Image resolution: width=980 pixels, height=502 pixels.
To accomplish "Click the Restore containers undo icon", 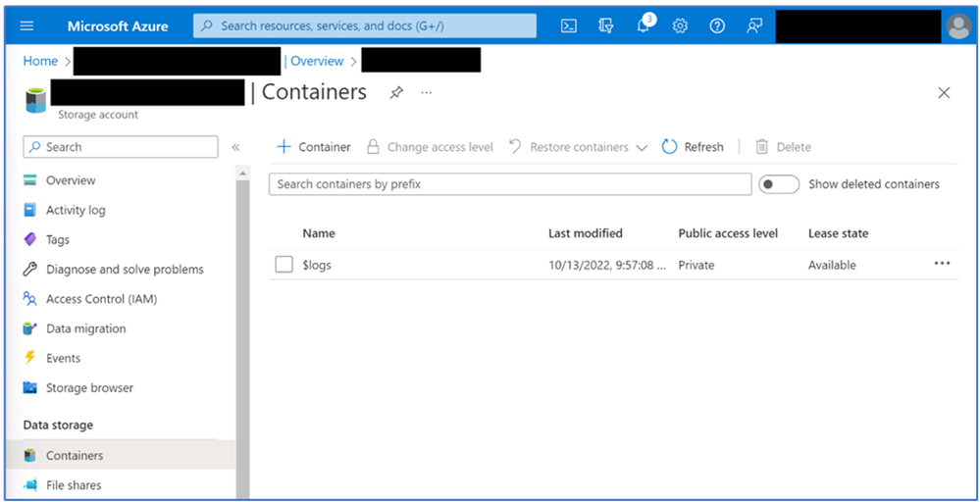I will click(x=515, y=147).
